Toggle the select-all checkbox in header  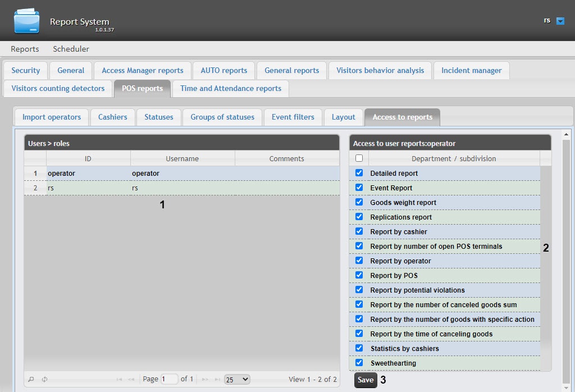(359, 158)
